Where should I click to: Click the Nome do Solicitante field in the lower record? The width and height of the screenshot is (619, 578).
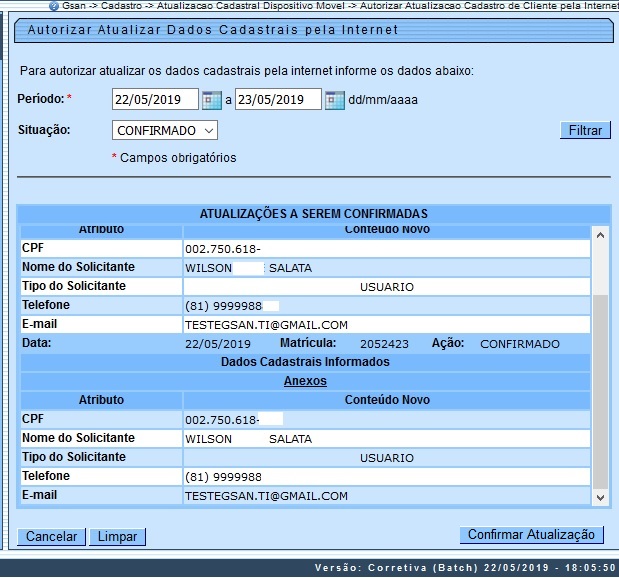click(386, 438)
